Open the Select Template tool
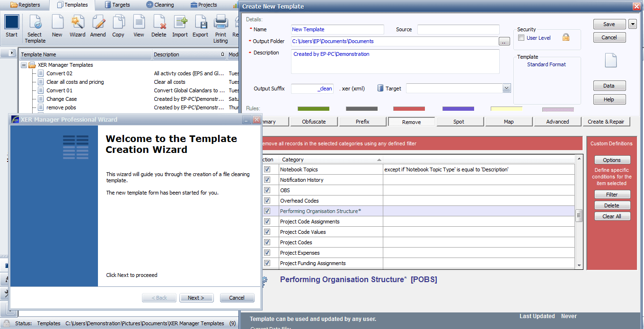This screenshot has width=644, height=329. click(35, 22)
